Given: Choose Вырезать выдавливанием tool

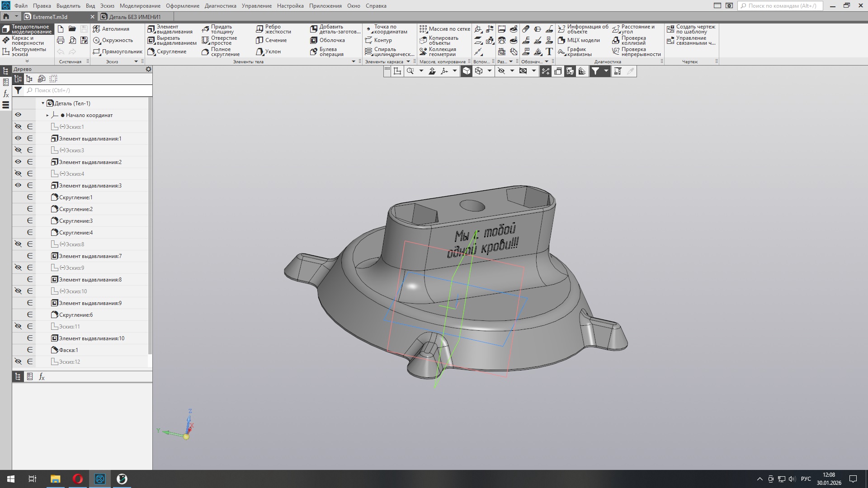Looking at the screenshot, I should (x=151, y=40).
